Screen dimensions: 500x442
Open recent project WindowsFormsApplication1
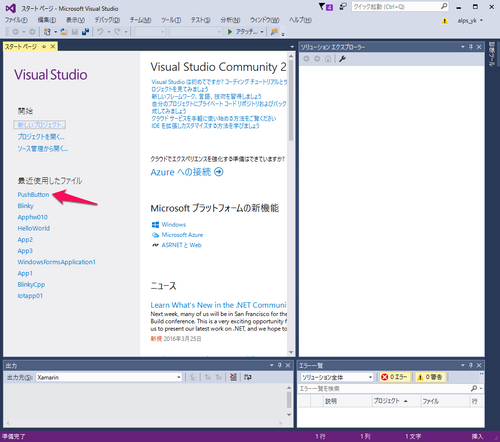[x=56, y=262]
